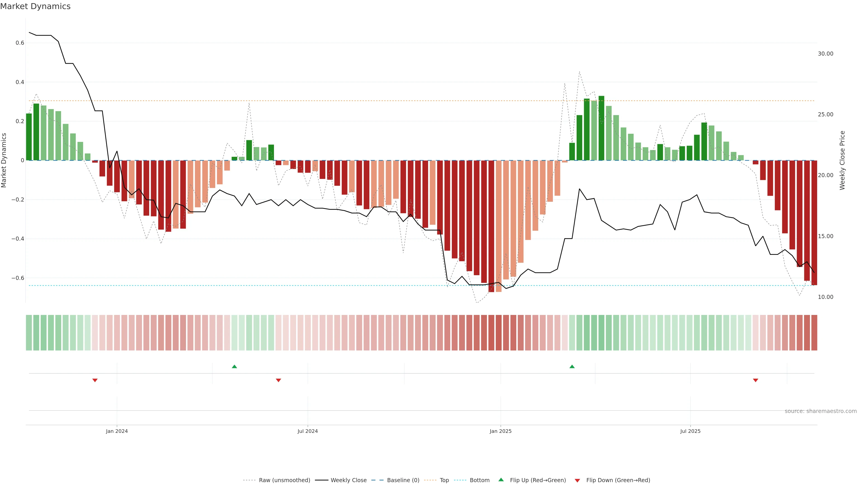Click red flip-down marker just before Jan 2024

[95, 380]
